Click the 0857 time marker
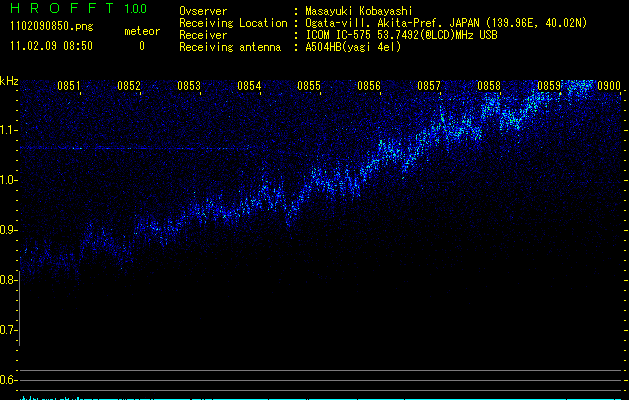The width and height of the screenshot is (629, 400). [x=429, y=86]
